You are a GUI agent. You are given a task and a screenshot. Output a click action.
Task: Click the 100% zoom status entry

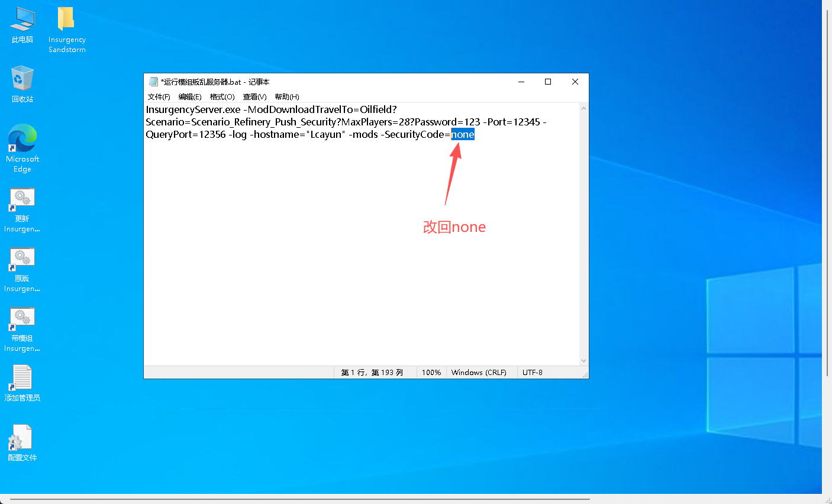(x=431, y=373)
